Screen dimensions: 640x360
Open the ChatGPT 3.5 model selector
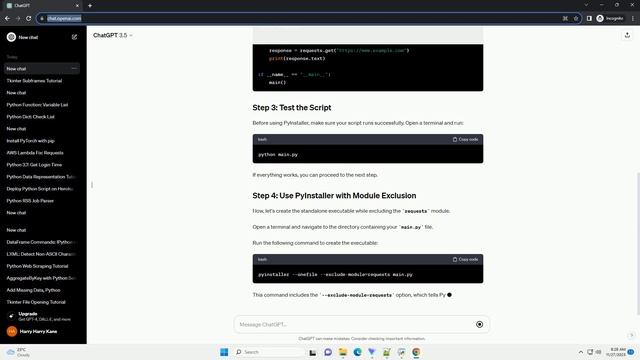(x=113, y=36)
